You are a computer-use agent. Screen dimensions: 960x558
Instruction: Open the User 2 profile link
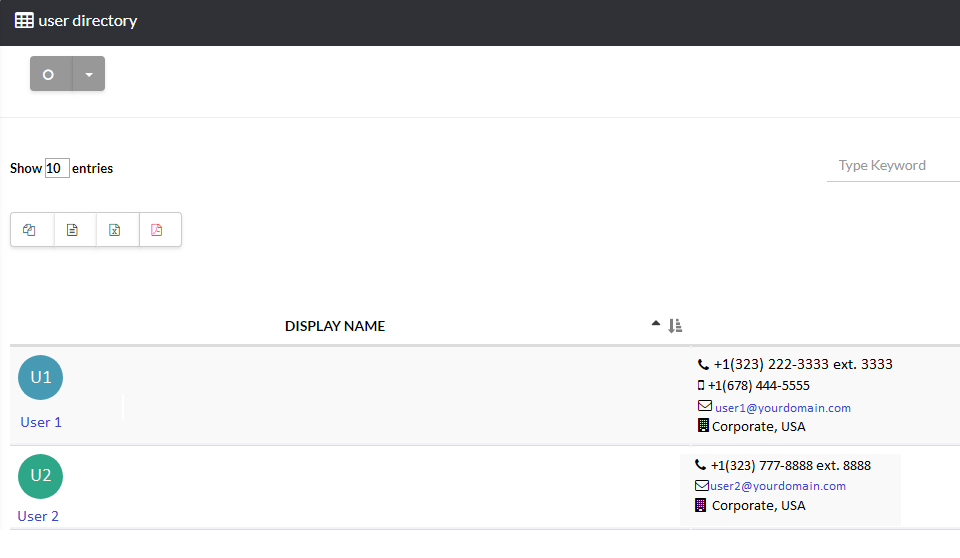(38, 516)
